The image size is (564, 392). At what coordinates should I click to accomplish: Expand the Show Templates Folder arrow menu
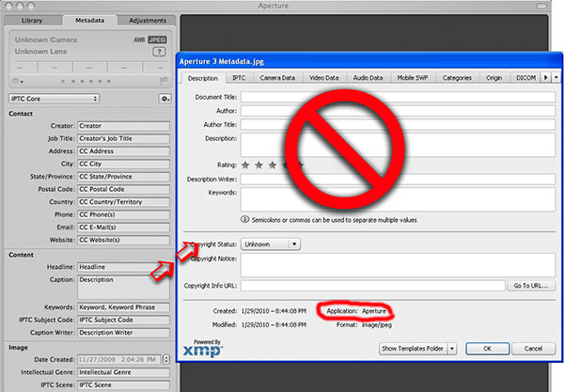[452, 348]
